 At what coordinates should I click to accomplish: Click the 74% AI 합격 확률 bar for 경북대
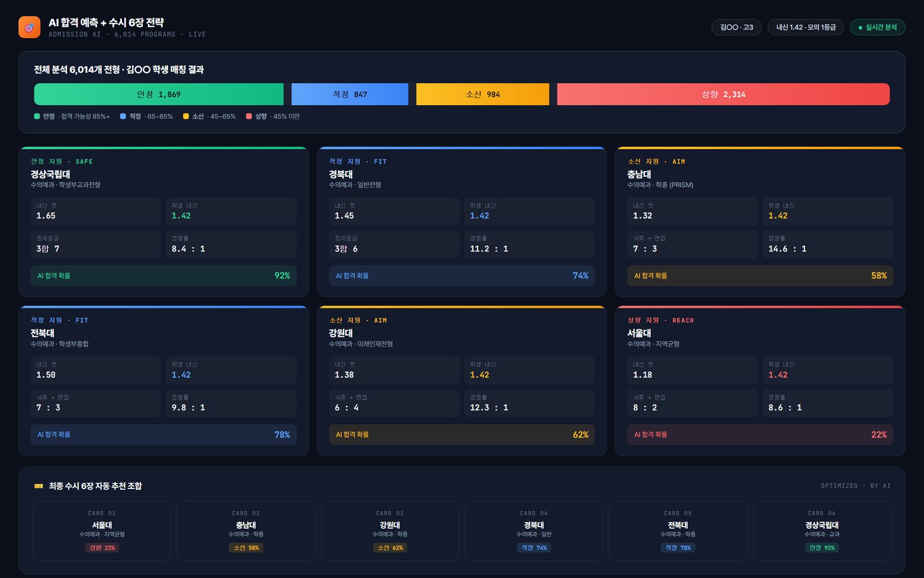[462, 276]
